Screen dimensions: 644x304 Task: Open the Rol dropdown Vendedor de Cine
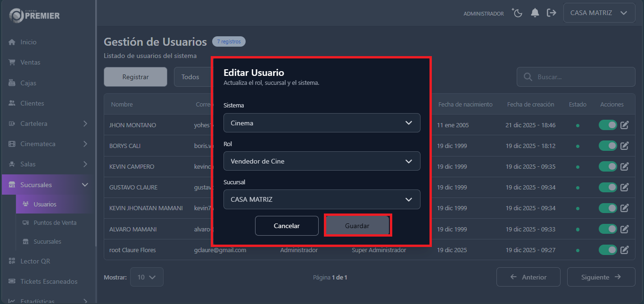click(x=322, y=161)
